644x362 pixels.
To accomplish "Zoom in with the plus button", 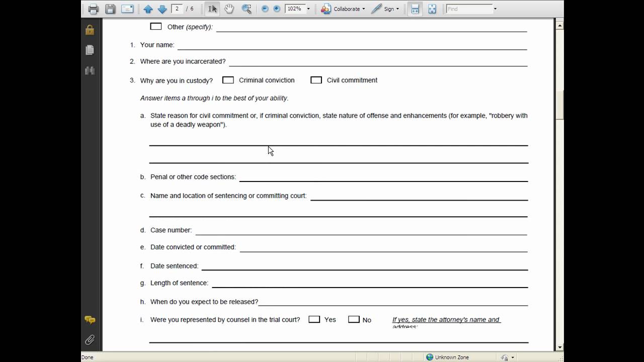I will point(277,9).
